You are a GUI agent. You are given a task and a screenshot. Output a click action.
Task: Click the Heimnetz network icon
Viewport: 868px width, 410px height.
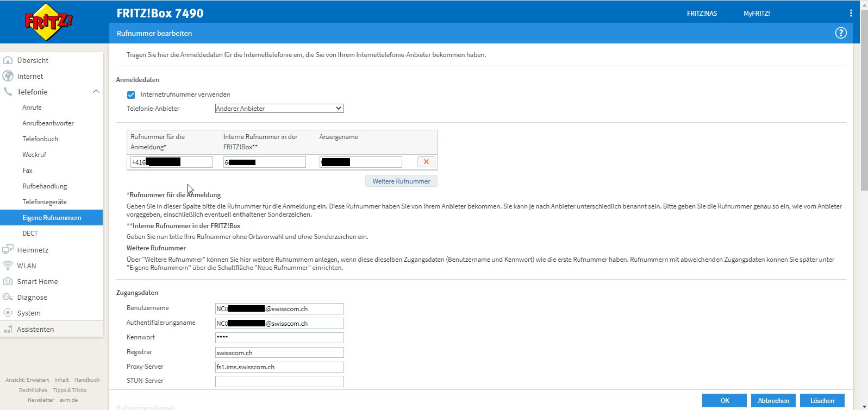click(8, 250)
